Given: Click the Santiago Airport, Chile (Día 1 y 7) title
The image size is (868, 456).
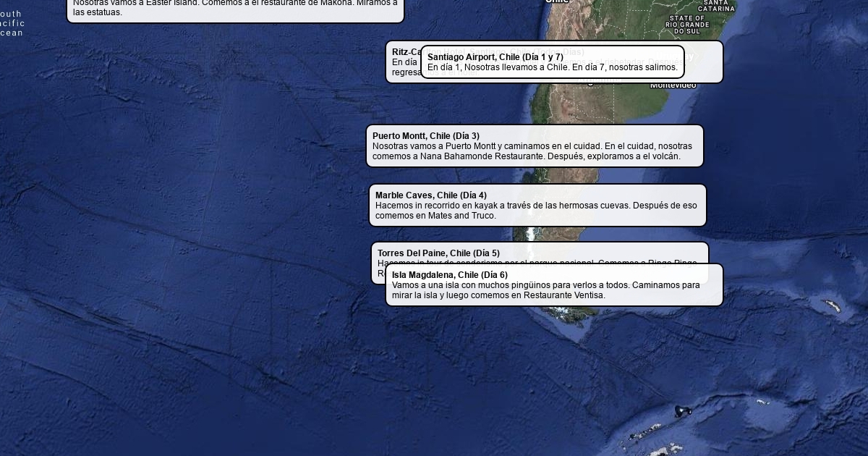Looking at the screenshot, I should pos(495,57).
